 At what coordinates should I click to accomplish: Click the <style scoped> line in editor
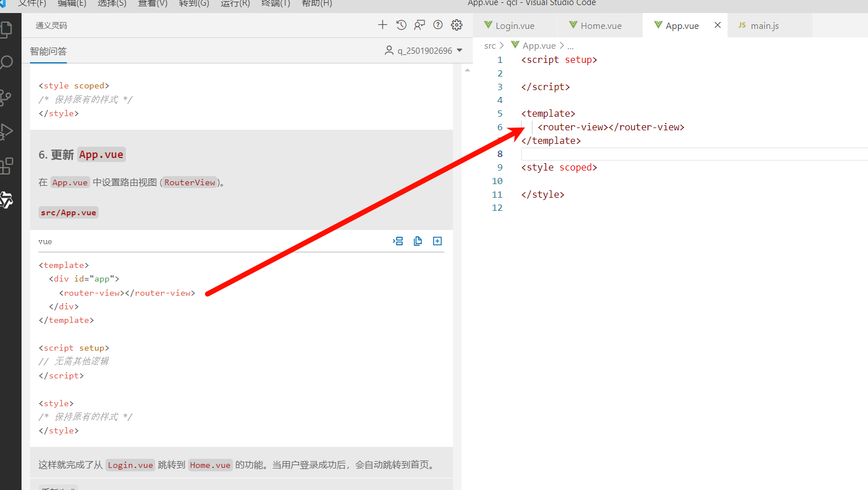[559, 168]
